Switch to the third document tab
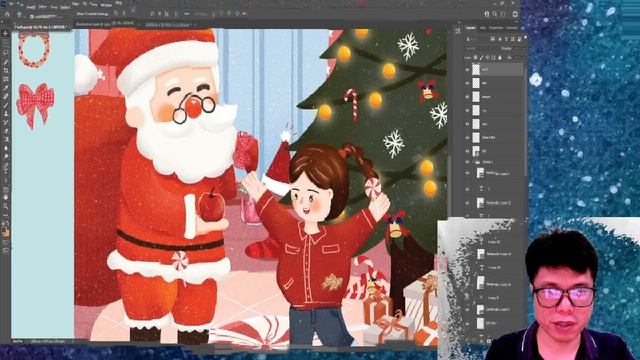The image size is (640, 360). [169, 24]
